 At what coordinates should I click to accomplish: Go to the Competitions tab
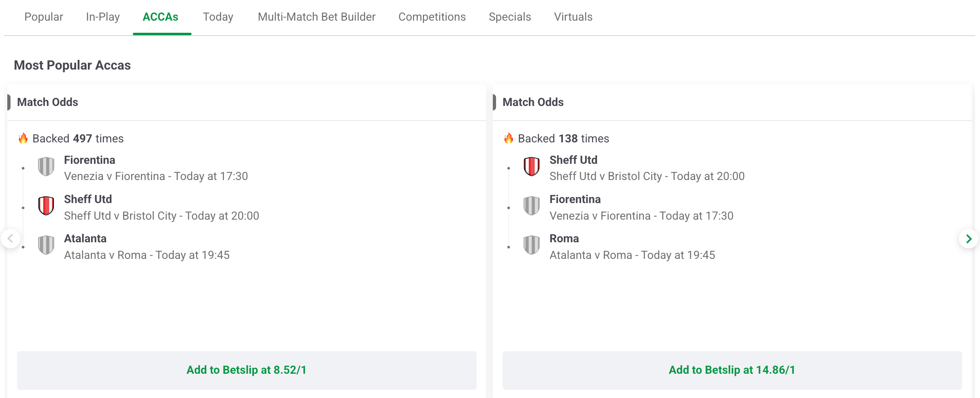pos(432,17)
